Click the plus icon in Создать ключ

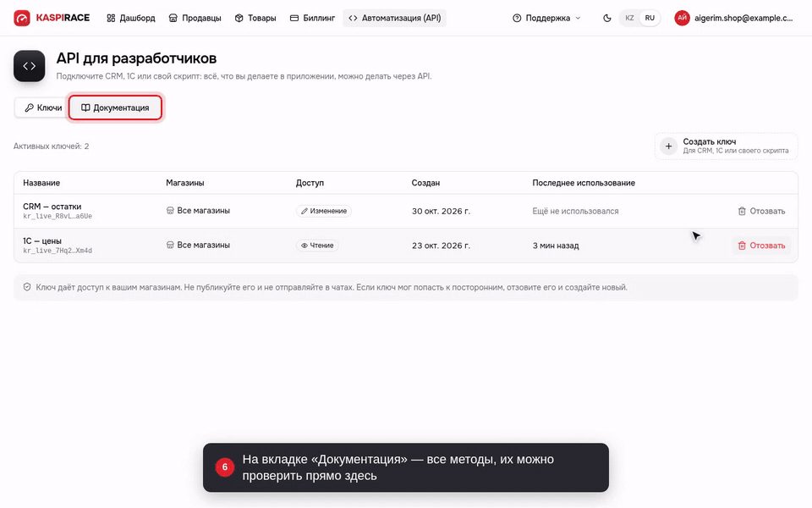(668, 146)
